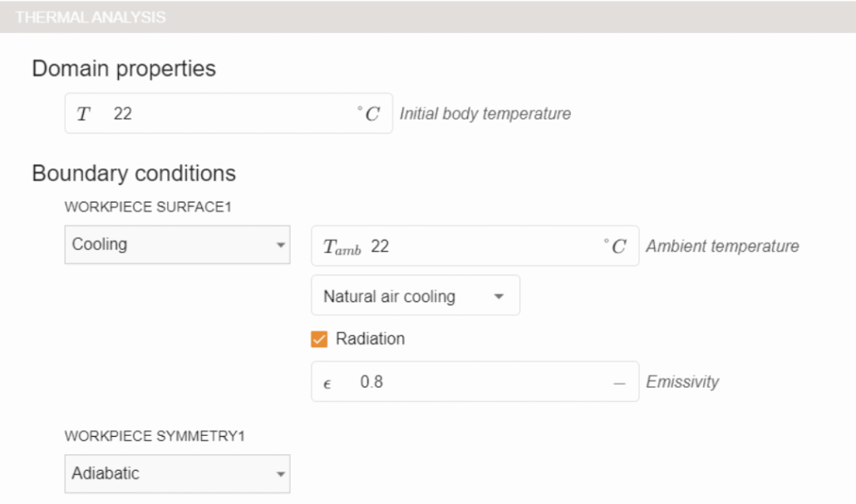The image size is (856, 504).
Task: Click the arrow on the Adiabatic dropdown
Action: click(280, 475)
